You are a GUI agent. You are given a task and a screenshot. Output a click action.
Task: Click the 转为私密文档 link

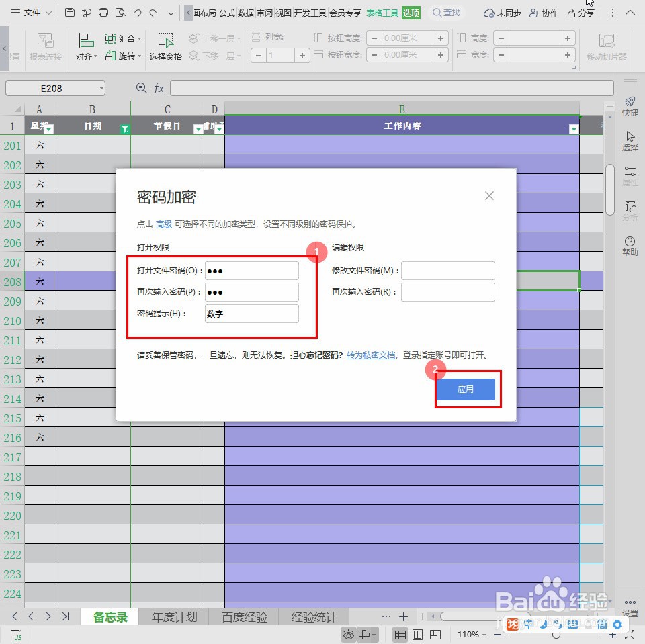(x=371, y=355)
